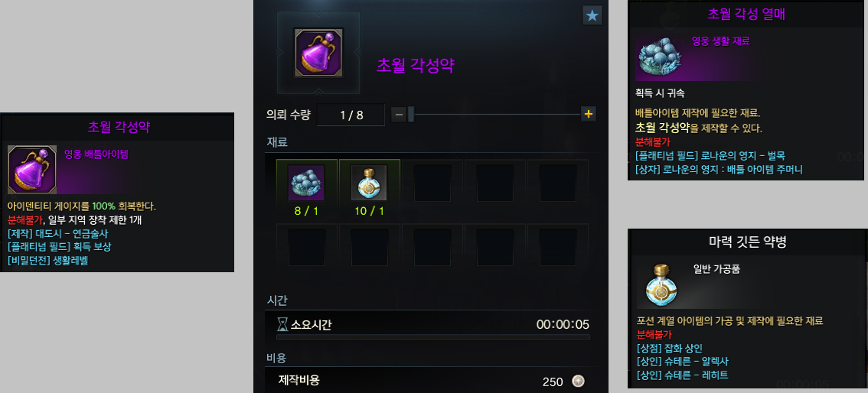Click the yellow plus quantity button
Image resolution: width=868 pixels, height=393 pixels.
coord(589,115)
